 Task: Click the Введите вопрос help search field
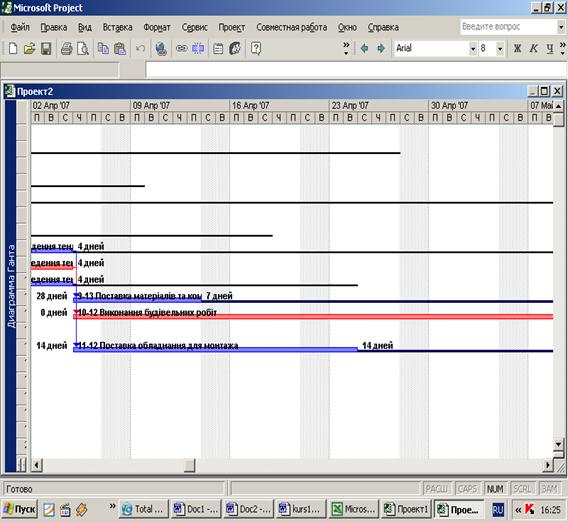(509, 27)
